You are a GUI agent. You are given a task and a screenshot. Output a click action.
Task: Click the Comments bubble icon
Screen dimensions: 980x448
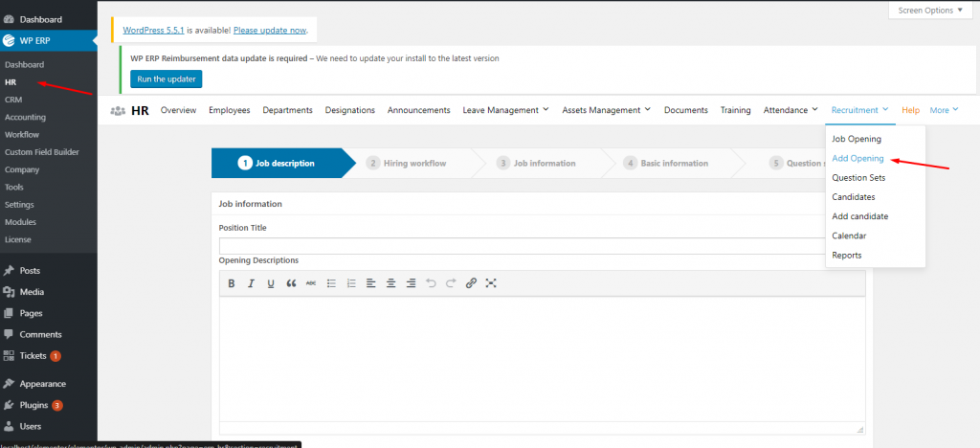tap(9, 334)
